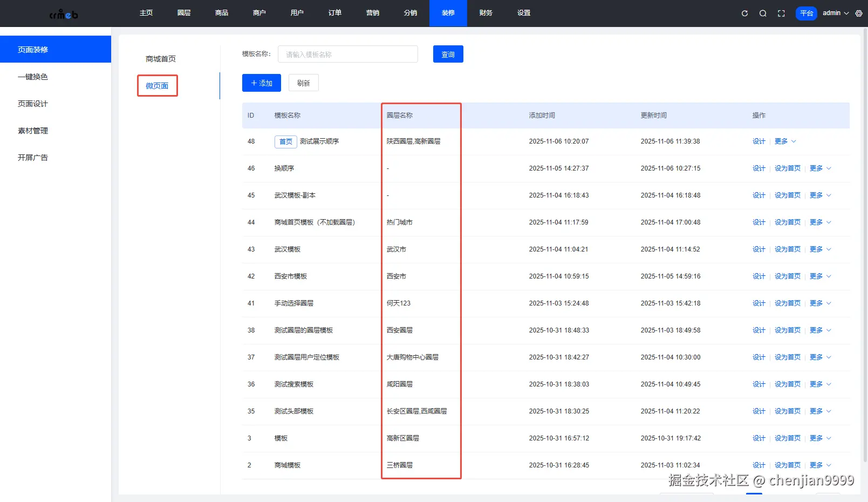
Task: Expand 更多 for template 换顺序
Action: [x=821, y=168]
